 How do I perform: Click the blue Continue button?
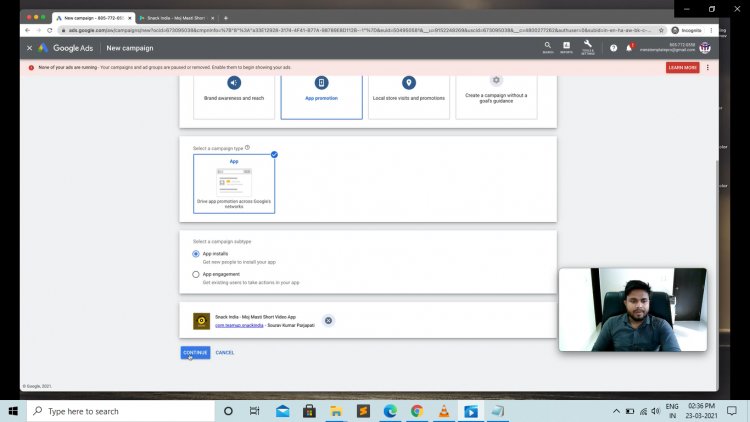tap(195, 352)
